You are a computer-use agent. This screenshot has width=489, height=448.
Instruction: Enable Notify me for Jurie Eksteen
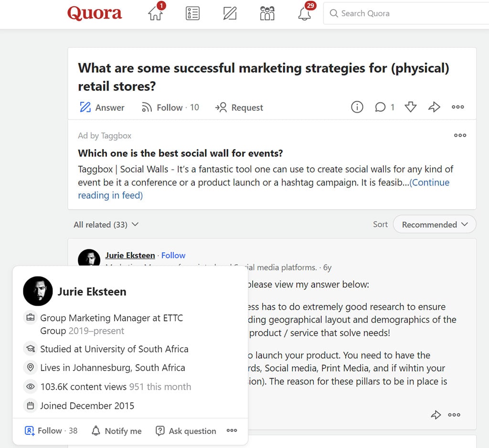[x=117, y=431]
